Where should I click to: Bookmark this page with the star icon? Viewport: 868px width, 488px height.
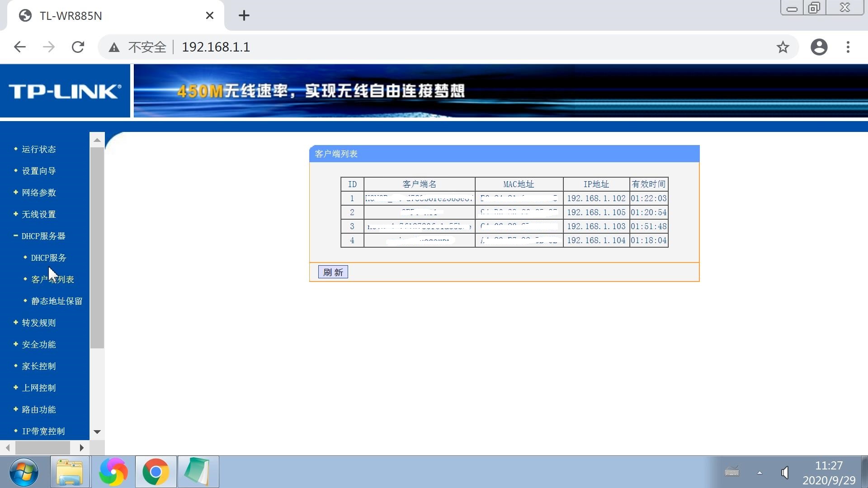(x=783, y=47)
